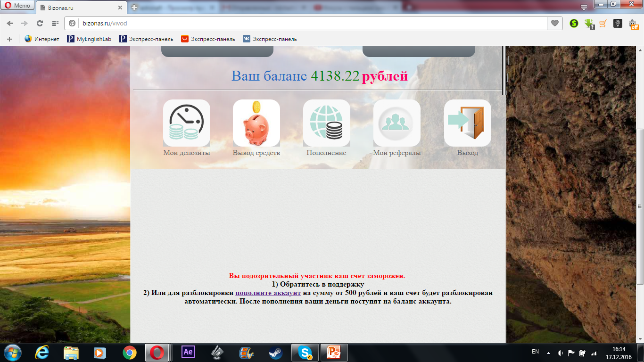The width and height of the screenshot is (644, 362).
Task: Open Steam from the taskbar
Action: click(275, 352)
